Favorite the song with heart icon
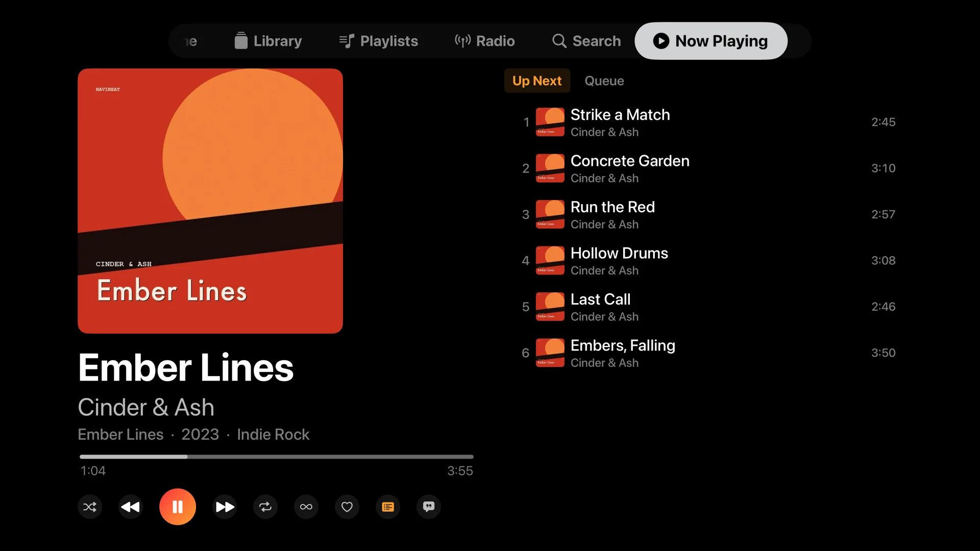This screenshot has height=551, width=980. point(347,507)
